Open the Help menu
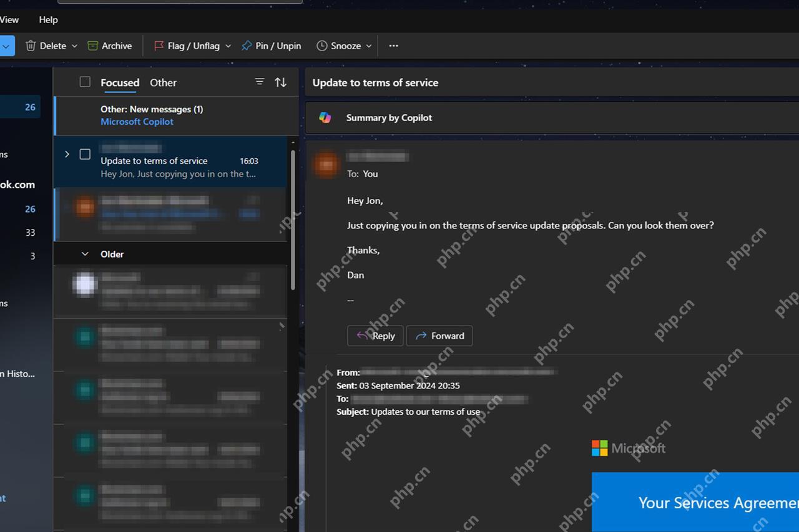799x532 pixels. (48, 19)
